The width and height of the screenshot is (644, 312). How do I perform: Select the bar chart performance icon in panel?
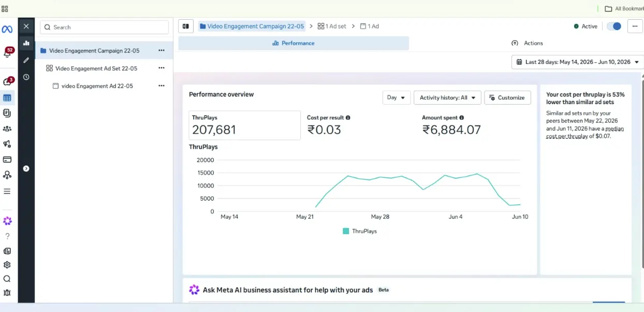point(26,43)
